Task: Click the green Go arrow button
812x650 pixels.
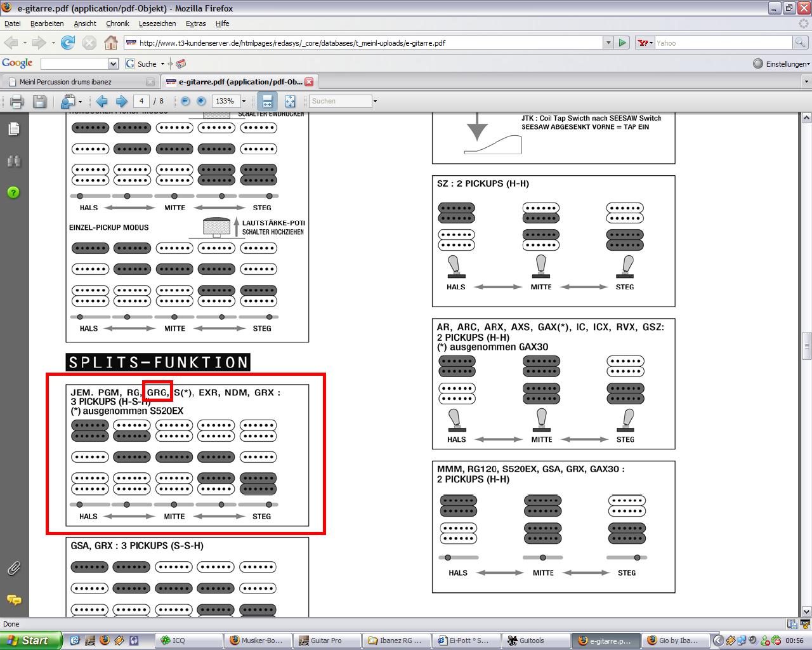Action: click(622, 43)
